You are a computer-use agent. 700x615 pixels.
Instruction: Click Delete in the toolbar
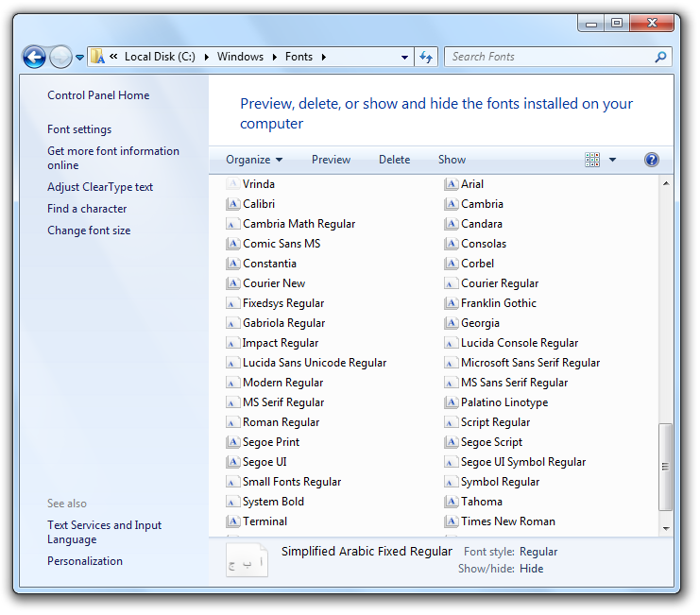(394, 160)
